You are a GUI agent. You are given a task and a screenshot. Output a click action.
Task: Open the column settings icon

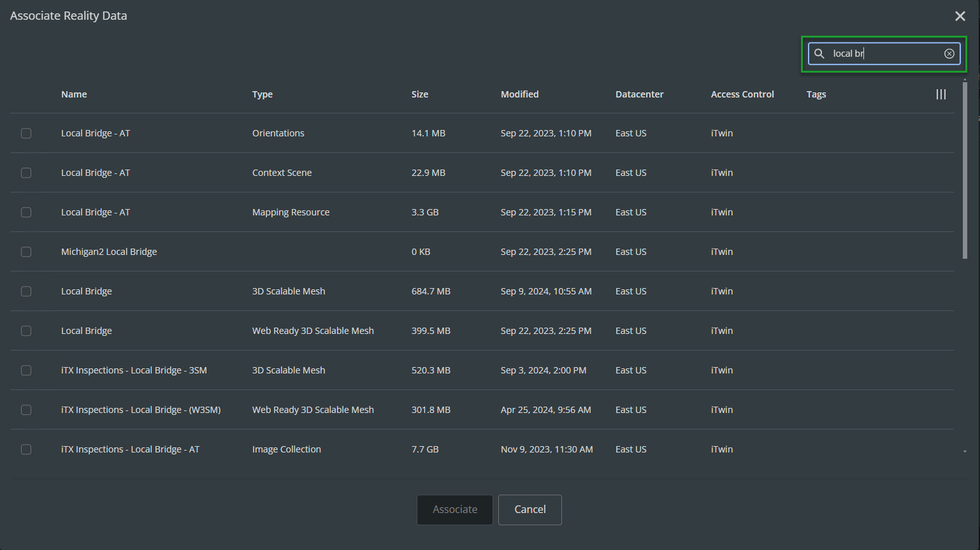click(940, 94)
